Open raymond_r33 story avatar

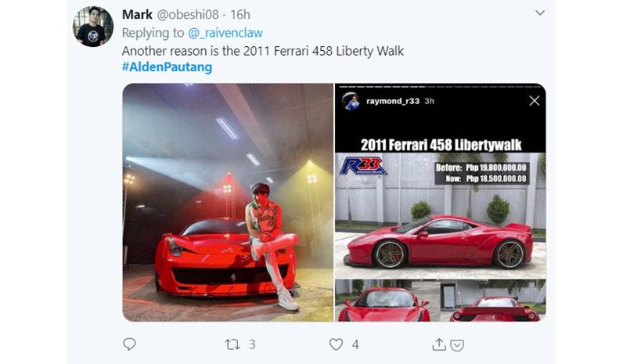click(351, 101)
